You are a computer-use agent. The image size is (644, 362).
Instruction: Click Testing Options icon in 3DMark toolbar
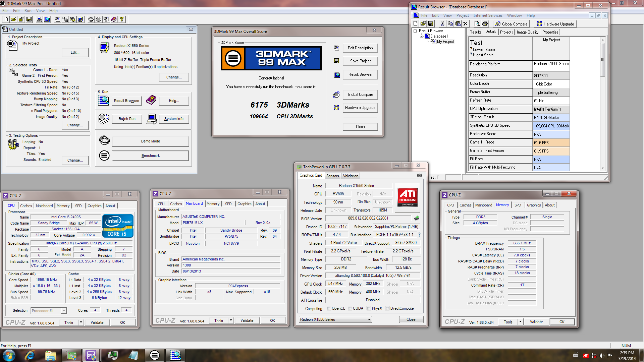click(x=73, y=19)
